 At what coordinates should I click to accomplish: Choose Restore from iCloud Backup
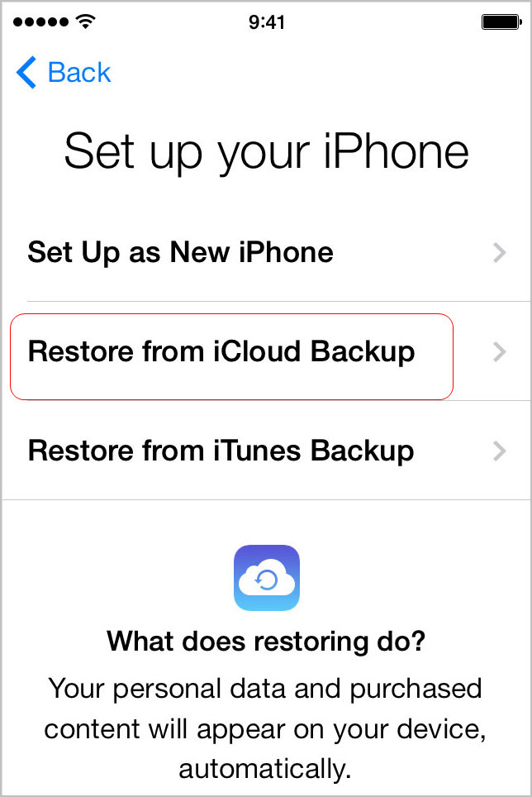tap(267, 351)
